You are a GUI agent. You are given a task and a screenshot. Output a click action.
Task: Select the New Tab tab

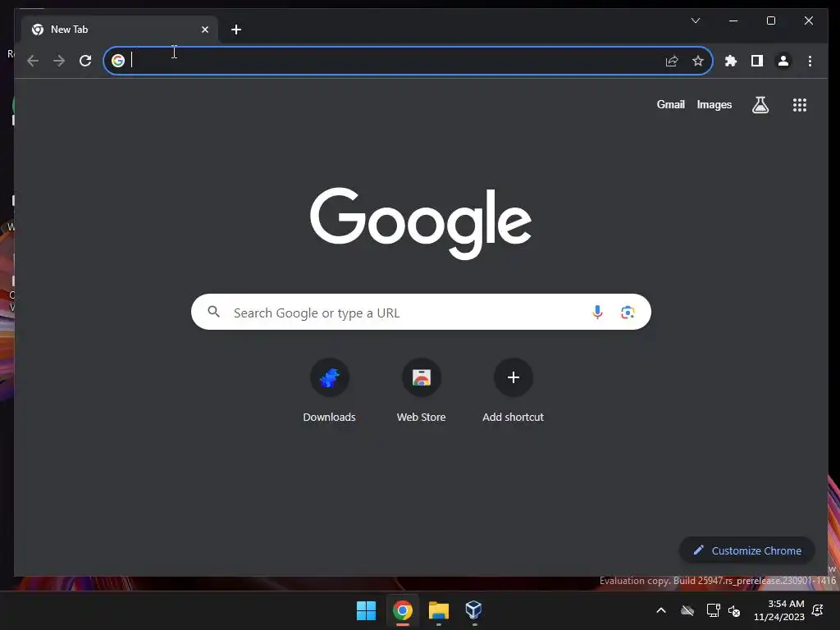(x=120, y=30)
